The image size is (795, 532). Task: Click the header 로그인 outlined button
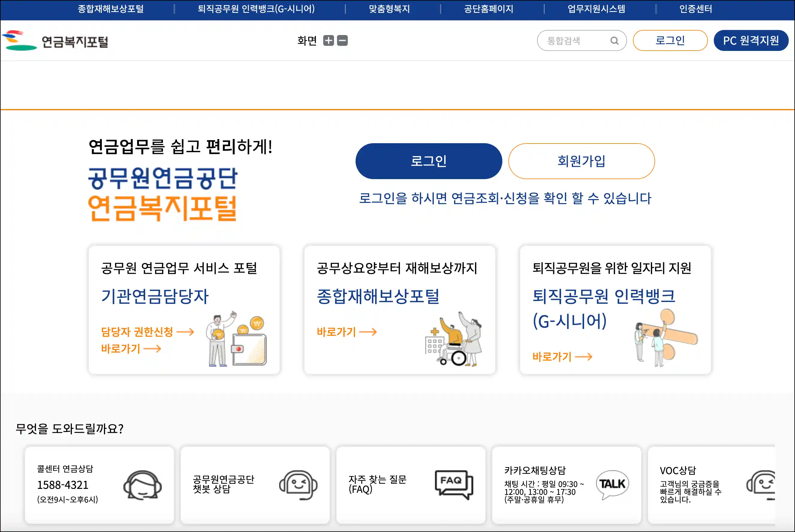(670, 40)
